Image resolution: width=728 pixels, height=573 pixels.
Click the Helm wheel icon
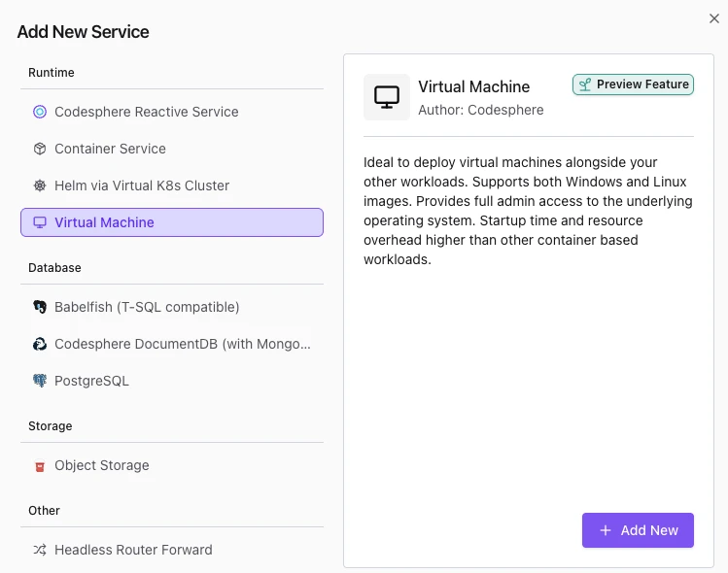tap(40, 185)
